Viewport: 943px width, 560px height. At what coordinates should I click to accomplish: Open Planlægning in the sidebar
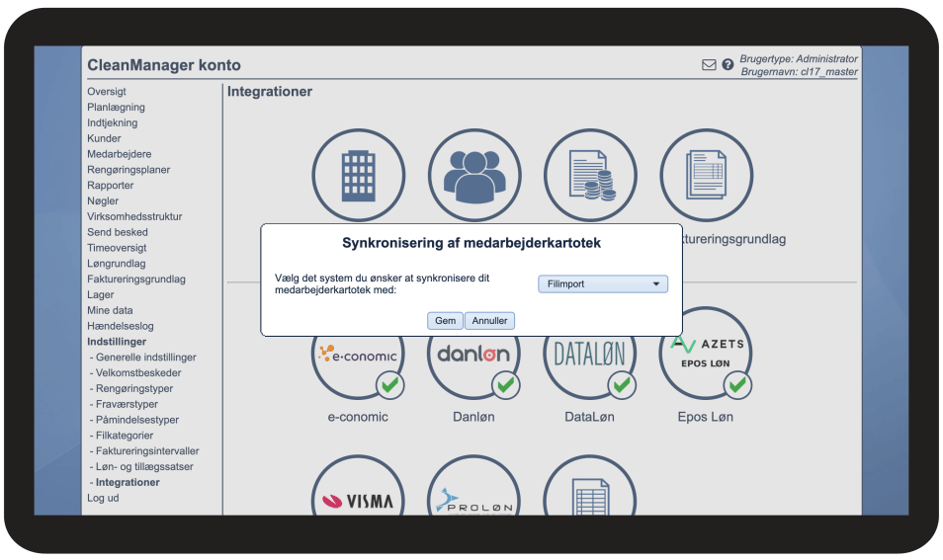click(116, 107)
